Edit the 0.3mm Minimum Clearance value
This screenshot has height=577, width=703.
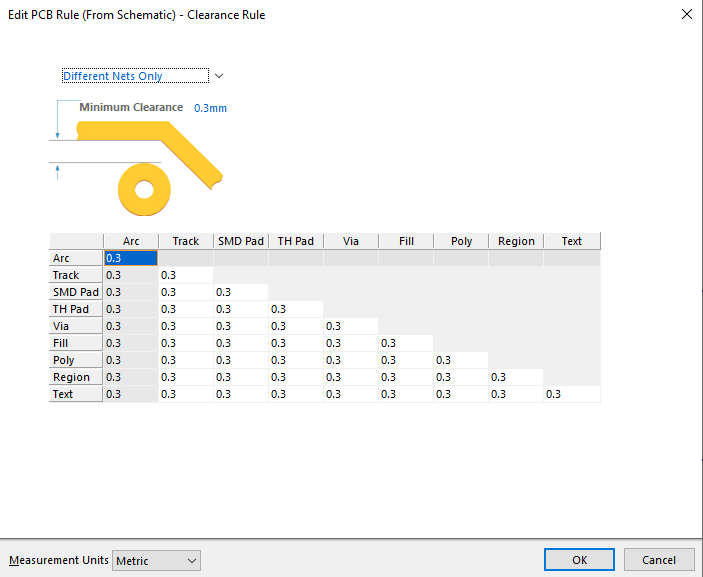[210, 108]
